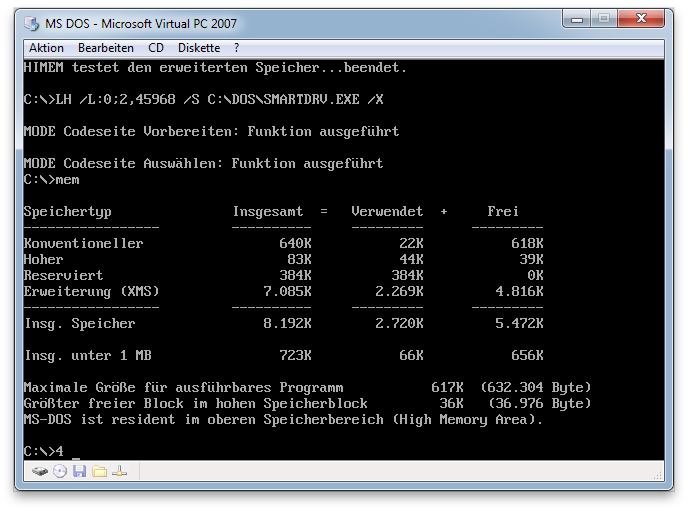Screen dimensions: 688x511
Task: Click the '656K' free value
Action: click(527, 356)
